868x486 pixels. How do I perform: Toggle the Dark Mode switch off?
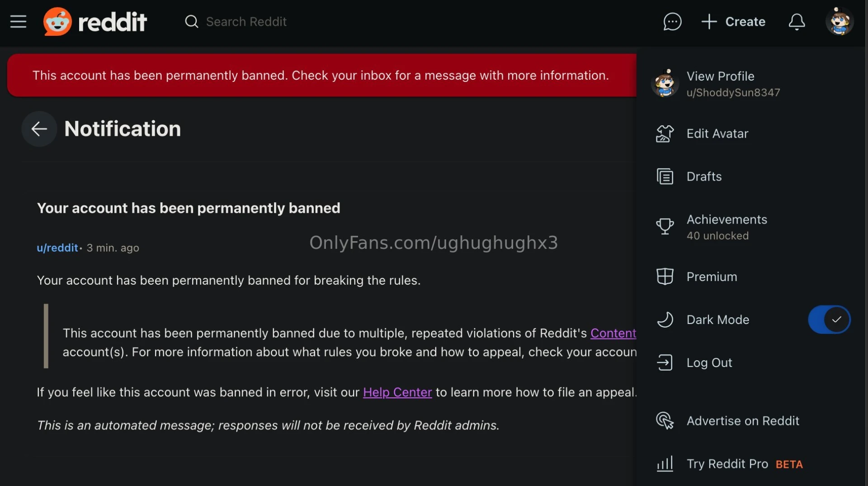(829, 319)
